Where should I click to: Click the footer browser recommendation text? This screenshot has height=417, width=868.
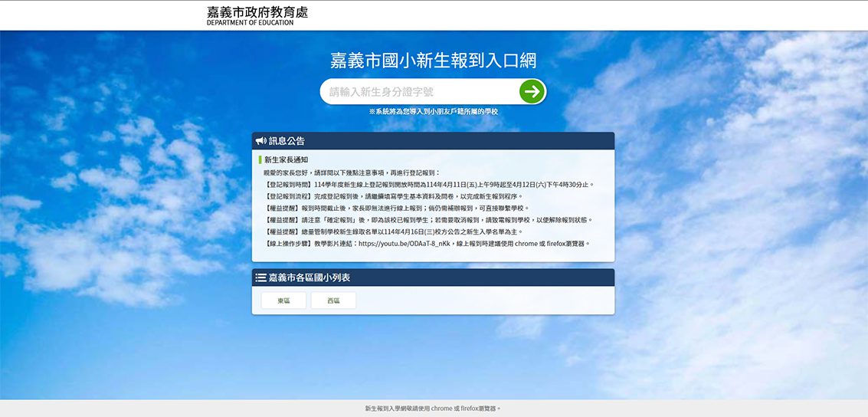[433, 409]
